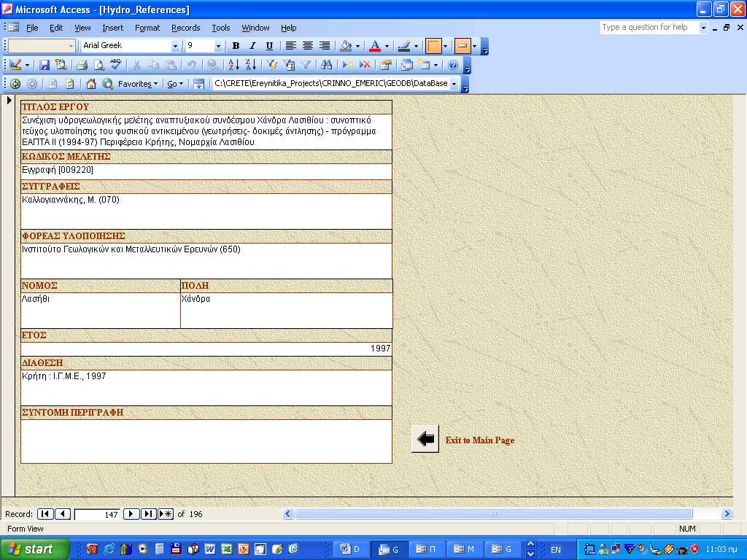Image resolution: width=747 pixels, height=560 pixels.
Task: Delete the record using toolbar icon
Action: coord(365,65)
